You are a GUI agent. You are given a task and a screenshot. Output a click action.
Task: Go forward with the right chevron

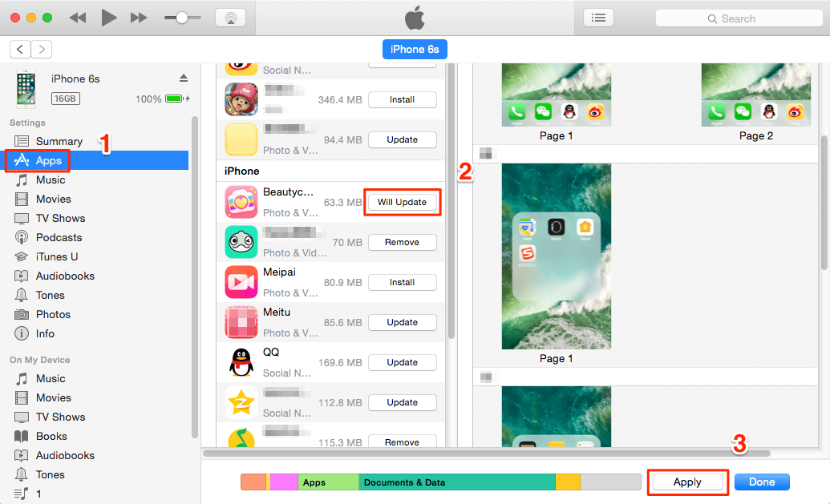(x=41, y=49)
